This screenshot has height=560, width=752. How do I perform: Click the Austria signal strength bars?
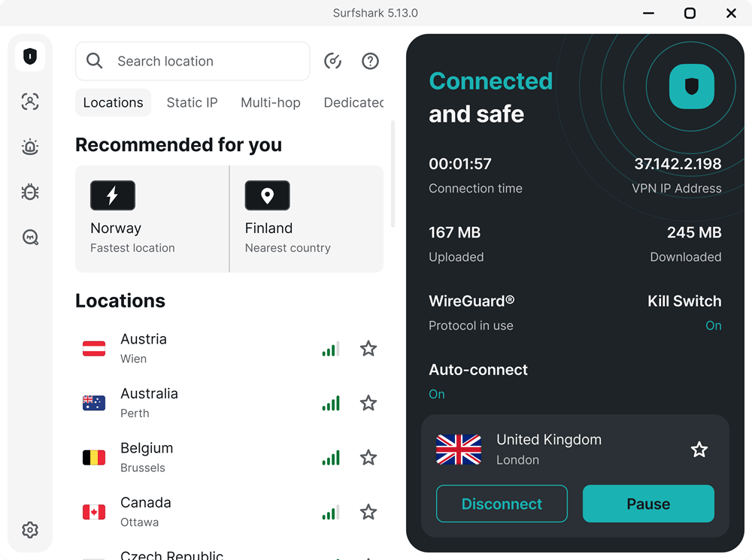331,349
